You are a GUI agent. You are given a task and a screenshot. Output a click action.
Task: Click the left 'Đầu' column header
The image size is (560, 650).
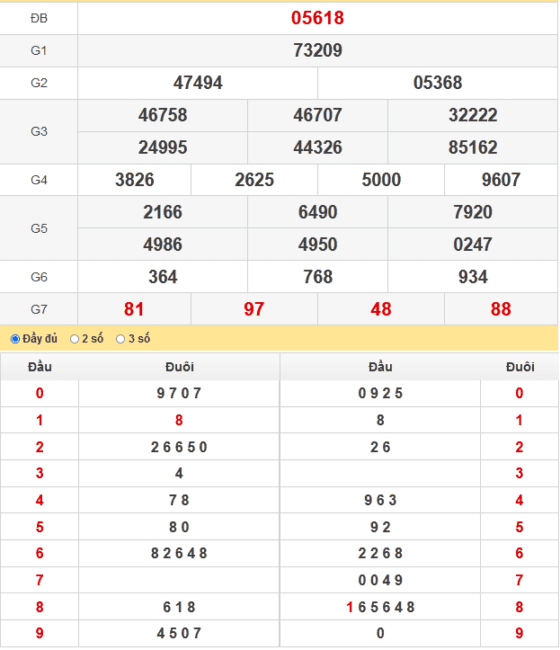[x=40, y=366]
